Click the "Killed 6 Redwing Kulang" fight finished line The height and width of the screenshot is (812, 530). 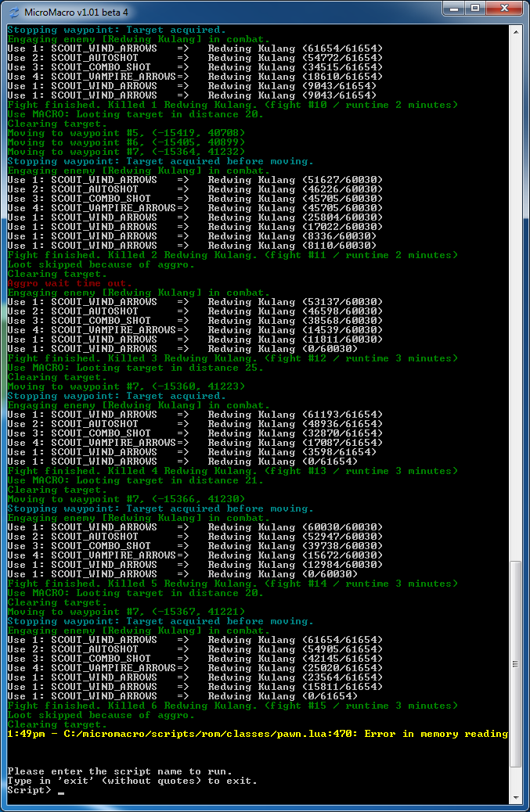coord(232,706)
